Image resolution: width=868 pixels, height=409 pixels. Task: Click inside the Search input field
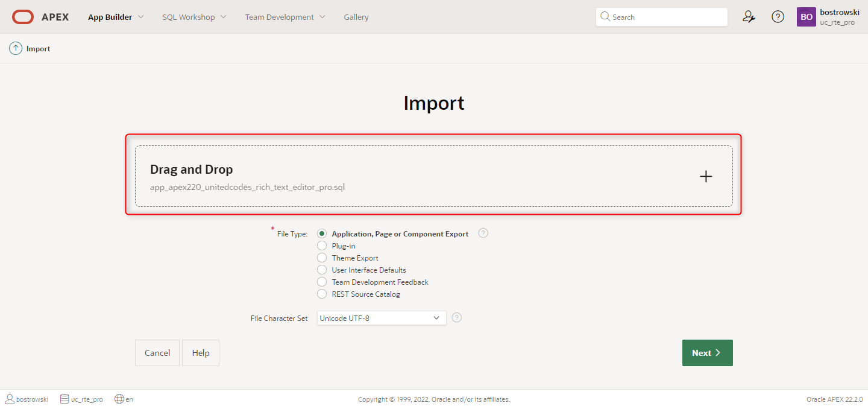click(x=662, y=17)
